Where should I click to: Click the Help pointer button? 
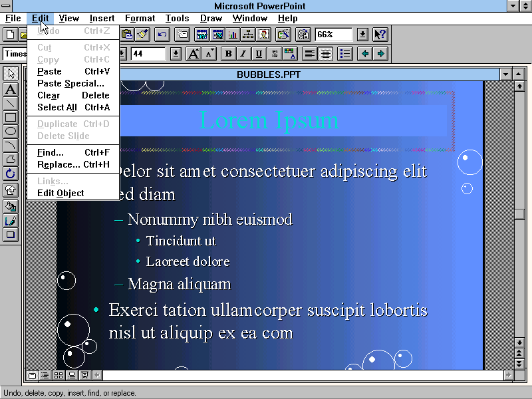(380, 34)
